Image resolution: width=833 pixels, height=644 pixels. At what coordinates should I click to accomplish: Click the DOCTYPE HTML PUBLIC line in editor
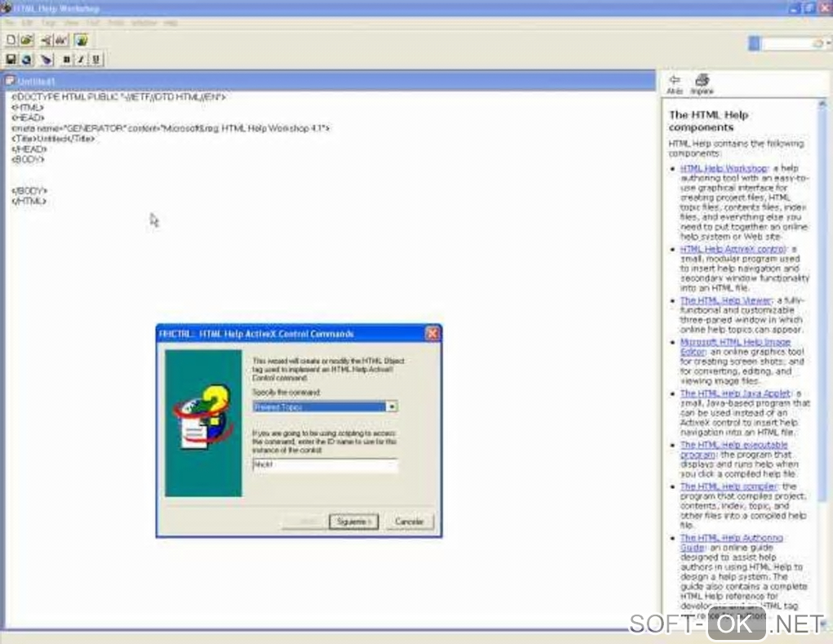pyautogui.click(x=118, y=97)
